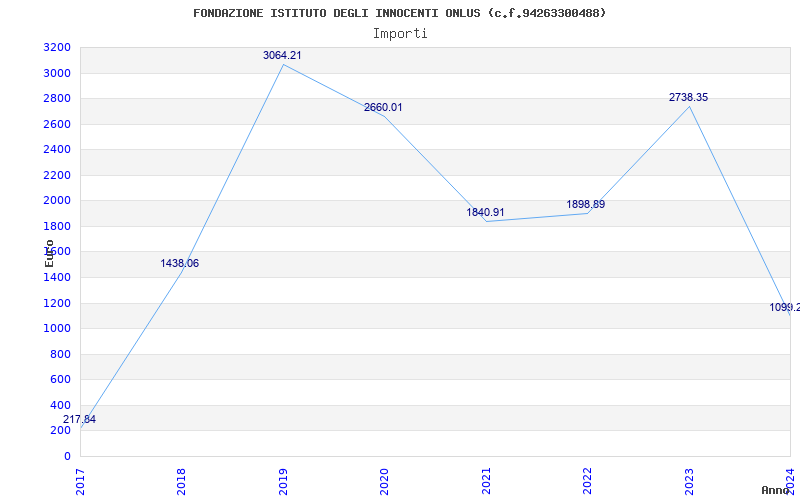This screenshot has width=800, height=500.
Task: Select the 2738.35 data label
Action: [x=688, y=97]
